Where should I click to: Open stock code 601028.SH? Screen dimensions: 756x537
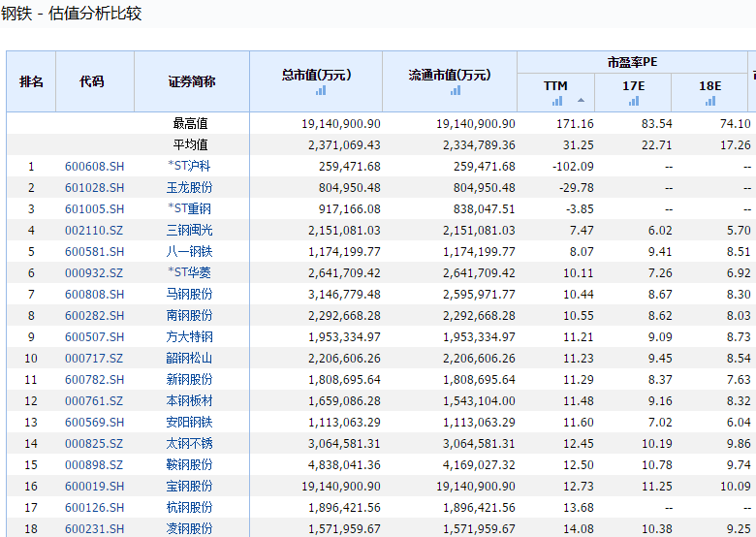point(95,187)
